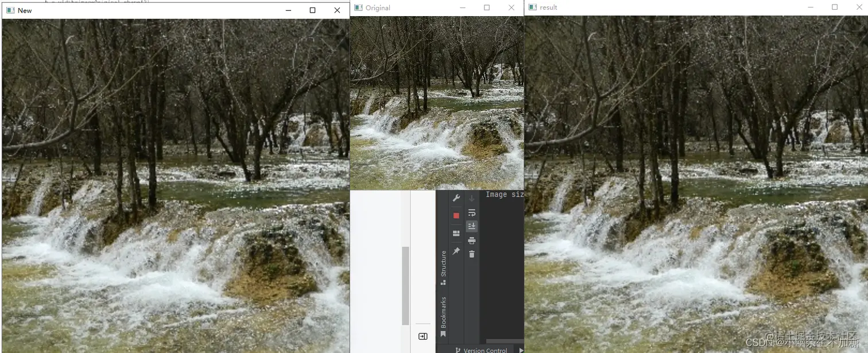Viewport: 868px width, 353px height.
Task: Click the result window title icon
Action: [x=533, y=7]
